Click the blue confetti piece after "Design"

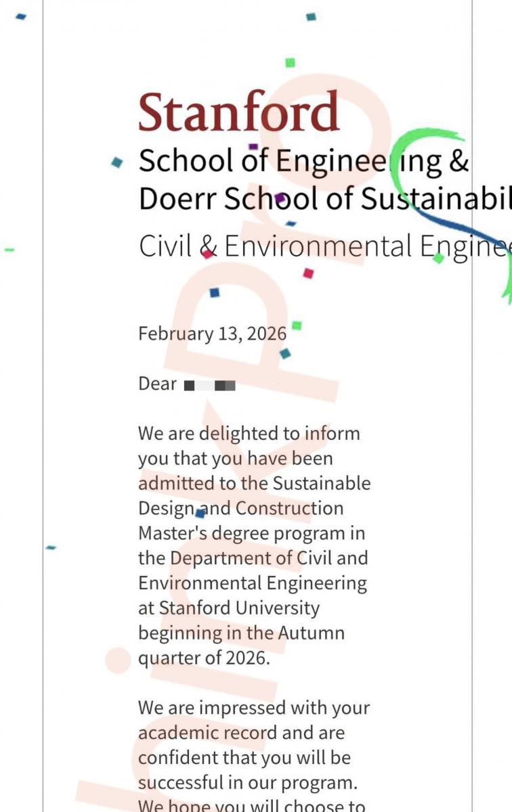point(200,514)
